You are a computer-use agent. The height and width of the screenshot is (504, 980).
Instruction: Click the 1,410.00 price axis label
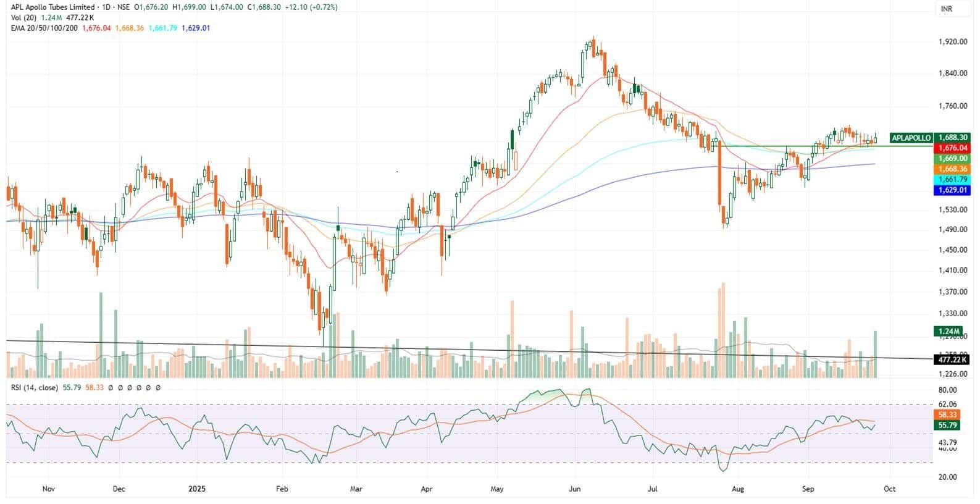coord(952,271)
